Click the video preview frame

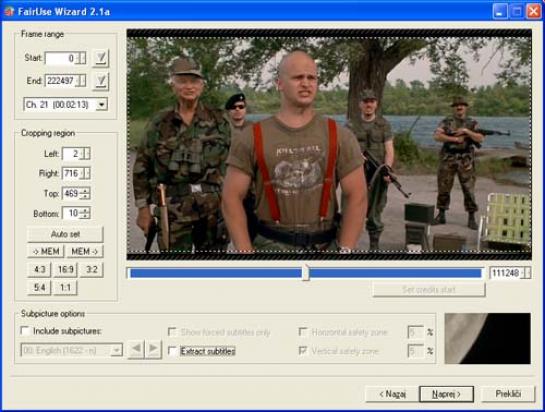pos(329,144)
